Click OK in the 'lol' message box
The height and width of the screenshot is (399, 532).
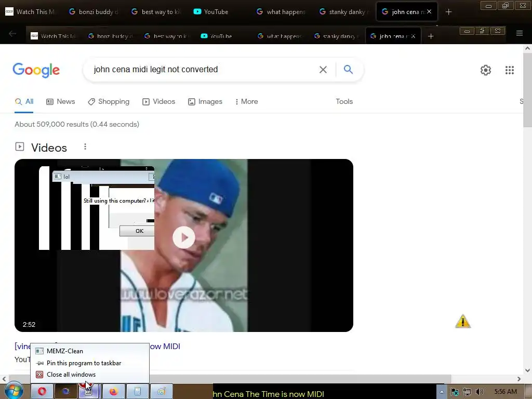(137, 231)
